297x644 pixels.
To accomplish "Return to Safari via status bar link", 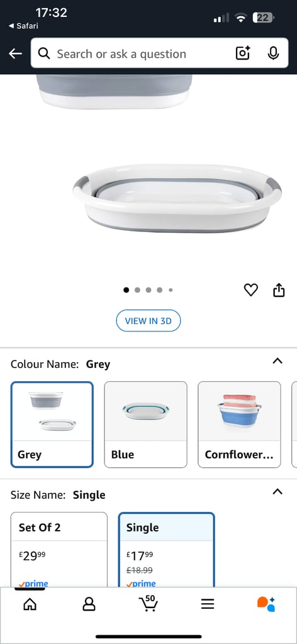I will tap(23, 26).
